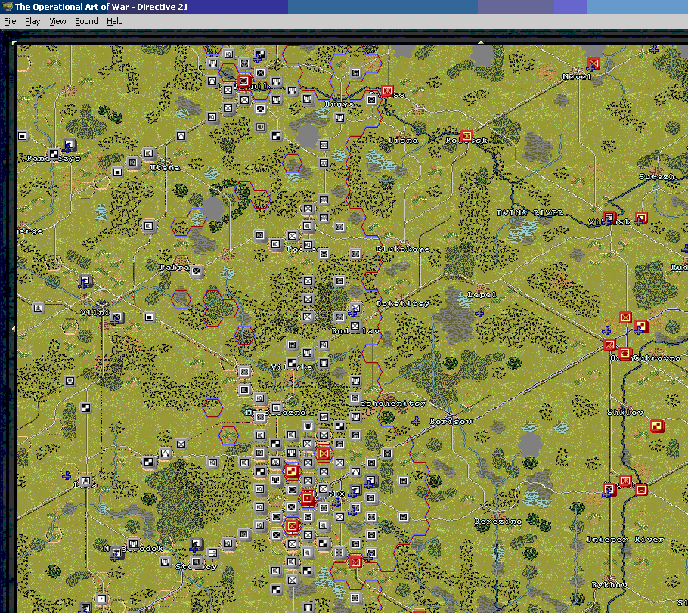688x616 pixels.
Task: Select the grey checkered unit on Panevezys
Action: (x=54, y=154)
